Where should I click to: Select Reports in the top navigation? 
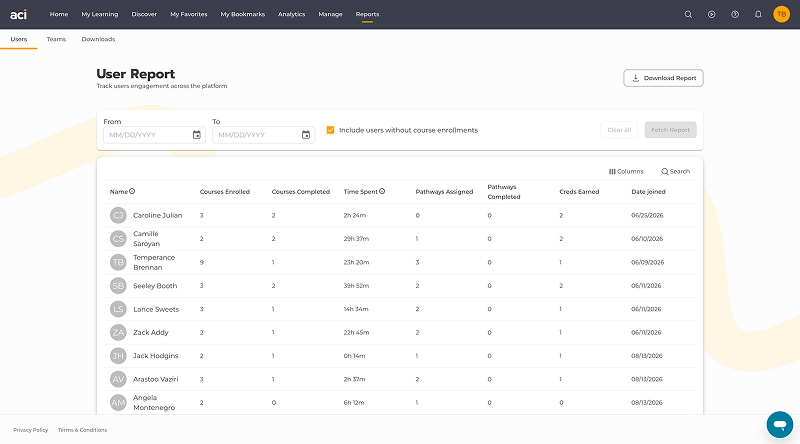367,14
